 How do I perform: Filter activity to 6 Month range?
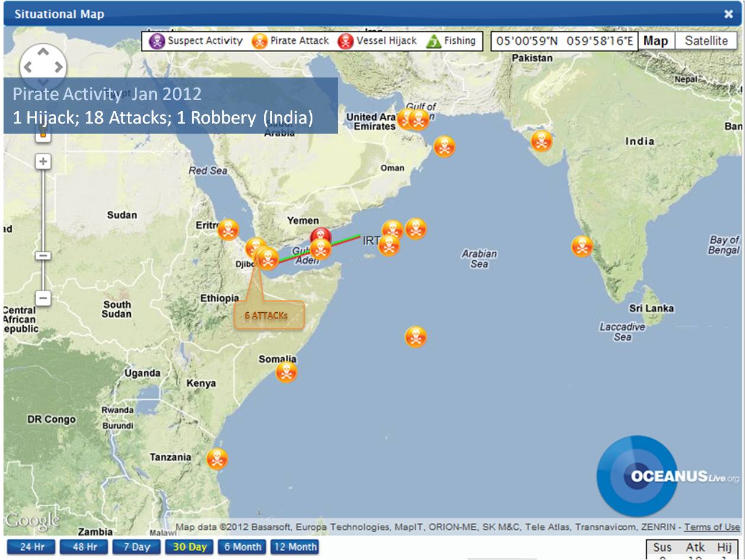tap(242, 547)
